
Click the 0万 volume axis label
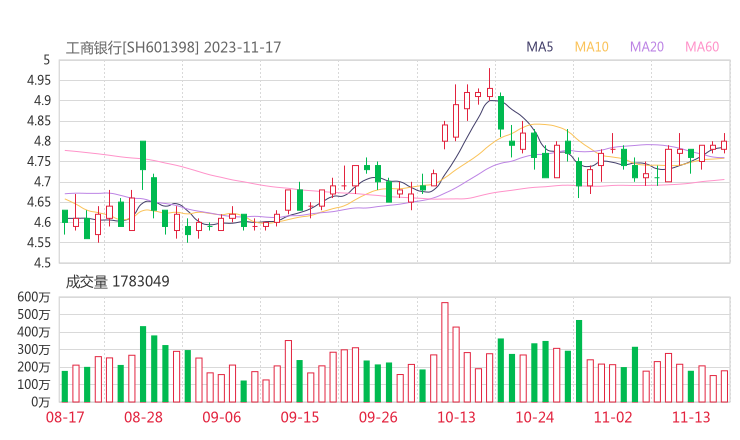tap(40, 402)
